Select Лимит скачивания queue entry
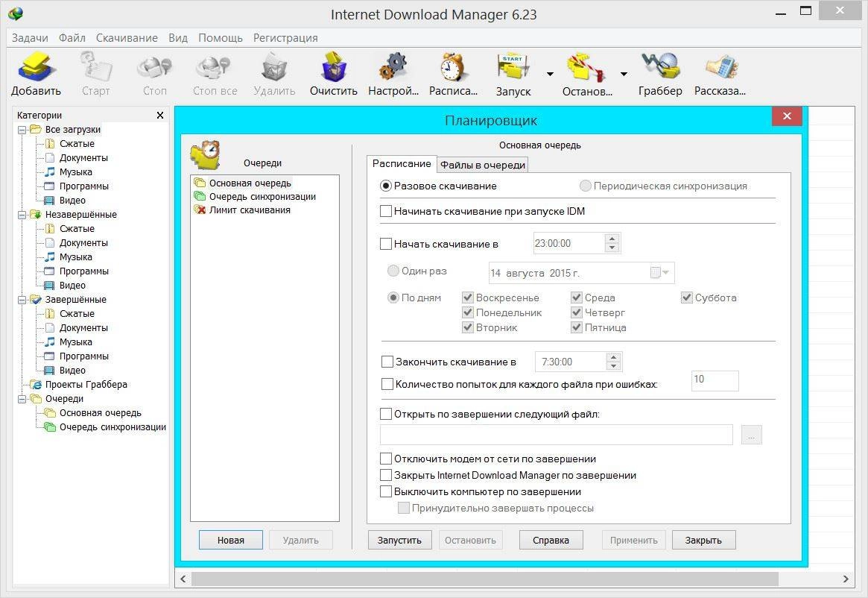Image resolution: width=868 pixels, height=598 pixels. (250, 210)
